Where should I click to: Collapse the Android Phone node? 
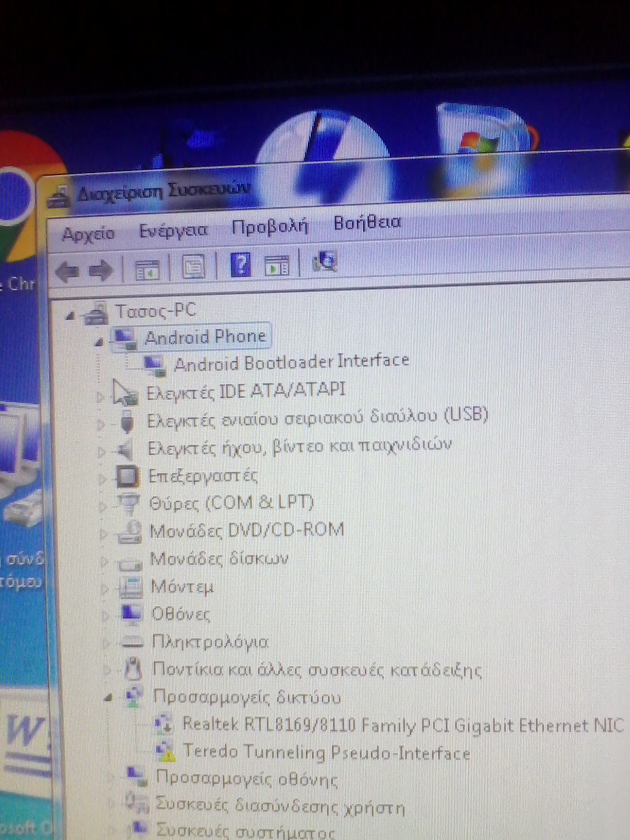(x=99, y=342)
